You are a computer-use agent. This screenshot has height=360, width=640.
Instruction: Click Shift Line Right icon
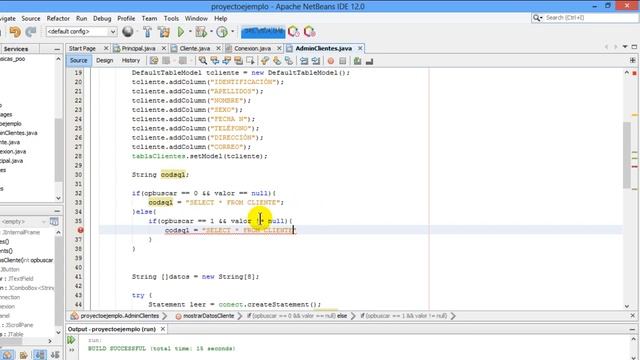tap(316, 61)
